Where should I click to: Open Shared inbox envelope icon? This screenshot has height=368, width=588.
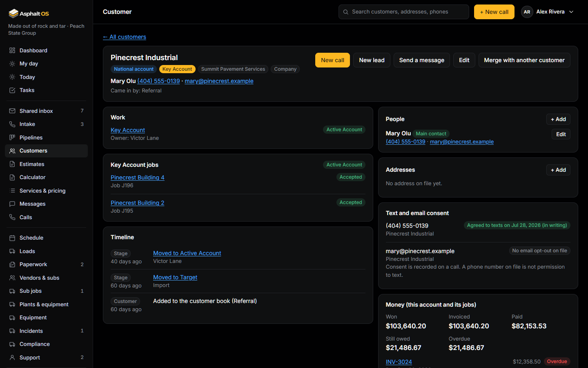point(12,111)
